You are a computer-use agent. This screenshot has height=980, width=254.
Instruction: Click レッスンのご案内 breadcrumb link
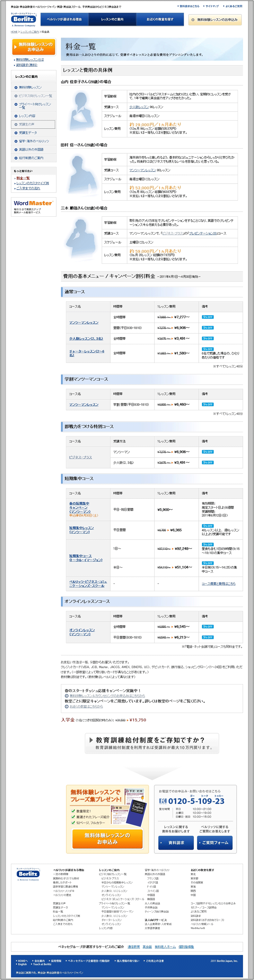30,32
